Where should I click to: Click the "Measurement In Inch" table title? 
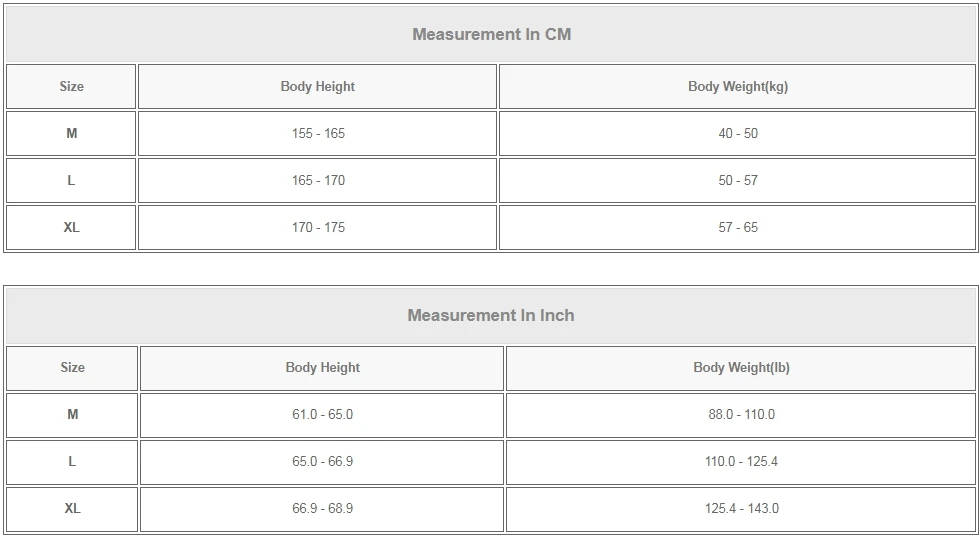point(491,315)
